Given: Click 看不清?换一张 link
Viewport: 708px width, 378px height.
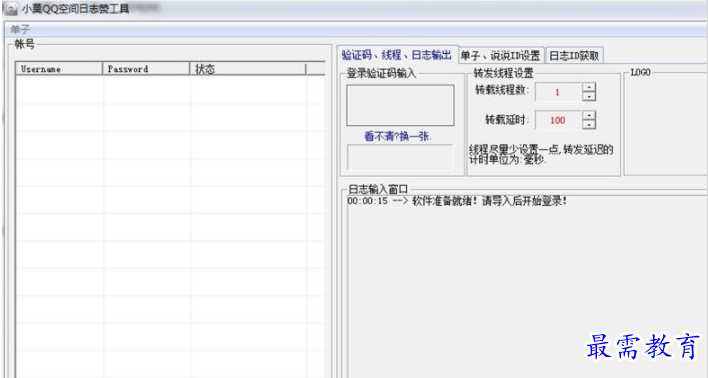Looking at the screenshot, I should point(398,136).
